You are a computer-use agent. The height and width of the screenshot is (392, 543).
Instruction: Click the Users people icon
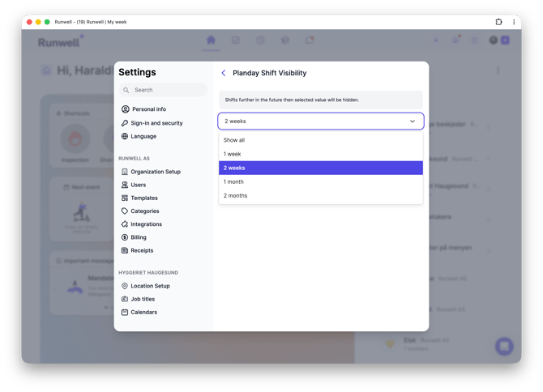click(x=125, y=185)
